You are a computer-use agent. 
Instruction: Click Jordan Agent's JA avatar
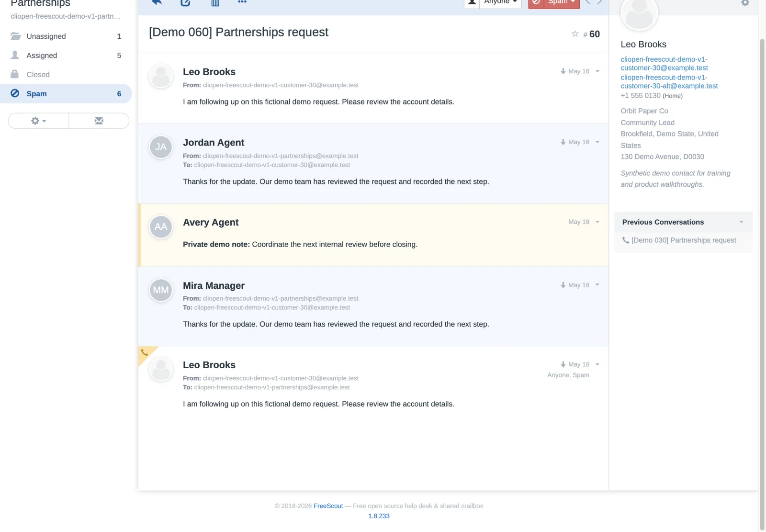coord(161,147)
